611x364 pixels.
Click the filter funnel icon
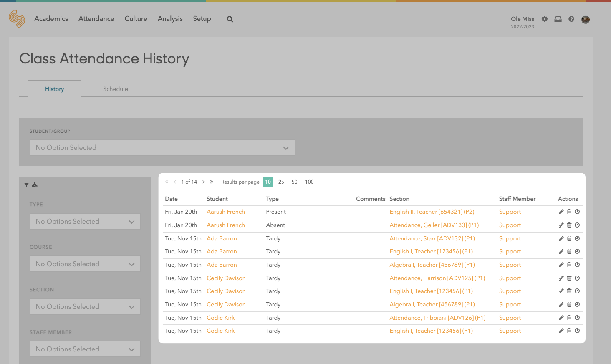26,185
